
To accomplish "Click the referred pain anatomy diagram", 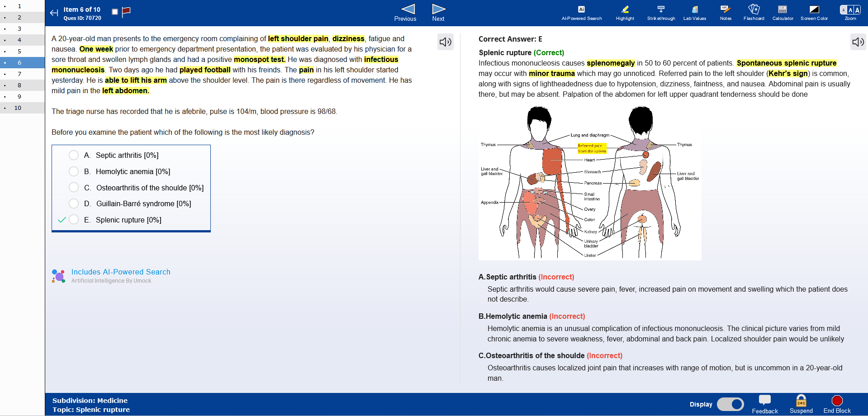I will point(590,183).
